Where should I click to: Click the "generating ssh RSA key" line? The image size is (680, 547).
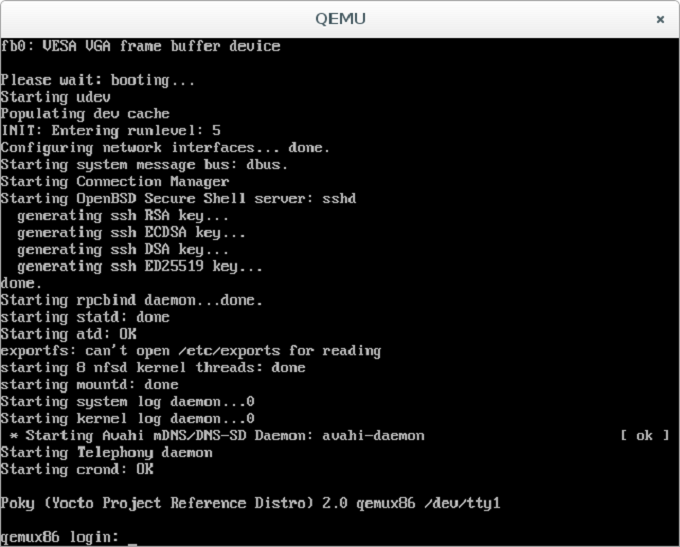[123, 216]
